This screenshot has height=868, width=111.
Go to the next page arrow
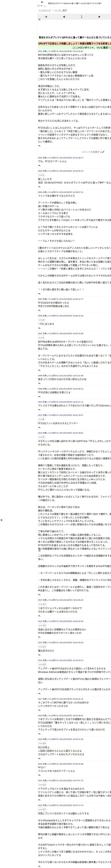pos(99,16)
